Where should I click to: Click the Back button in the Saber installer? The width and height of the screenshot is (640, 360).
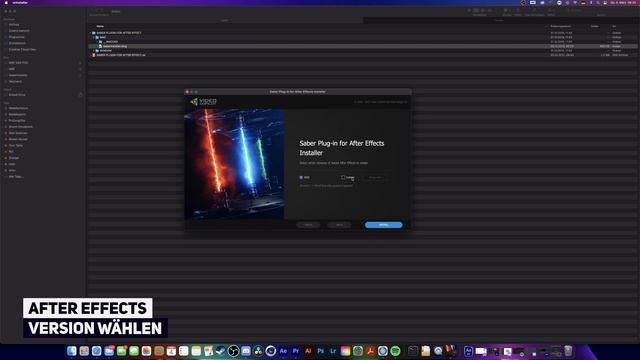pyautogui.click(x=339, y=225)
